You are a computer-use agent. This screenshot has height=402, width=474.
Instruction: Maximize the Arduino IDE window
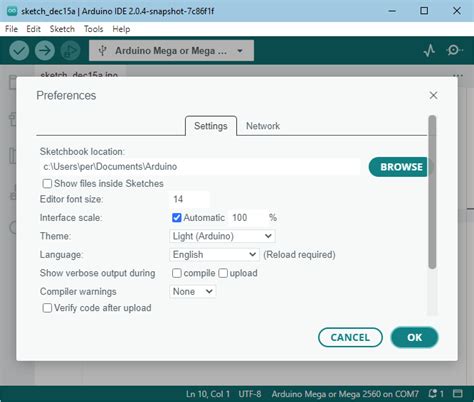(x=424, y=11)
